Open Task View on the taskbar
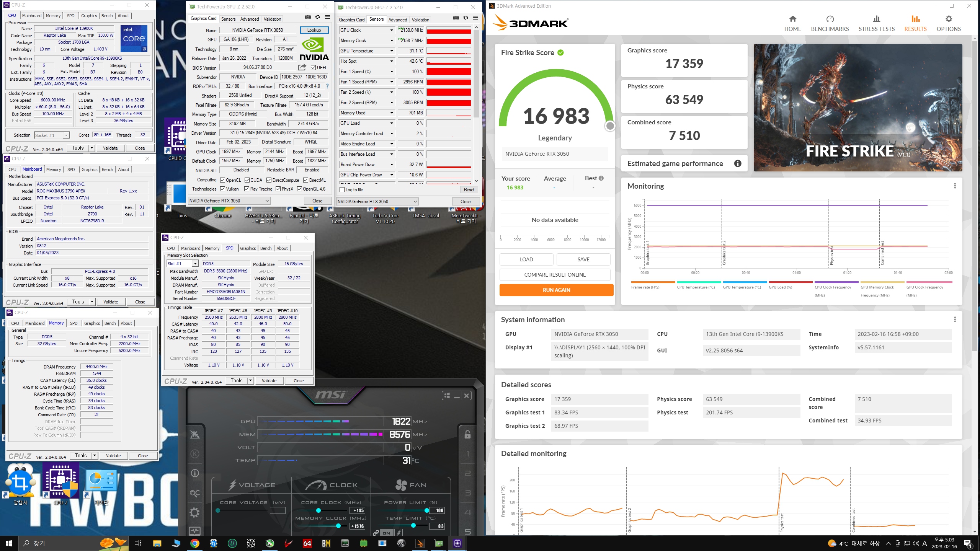Image resolution: width=980 pixels, height=551 pixels. pos(138,543)
